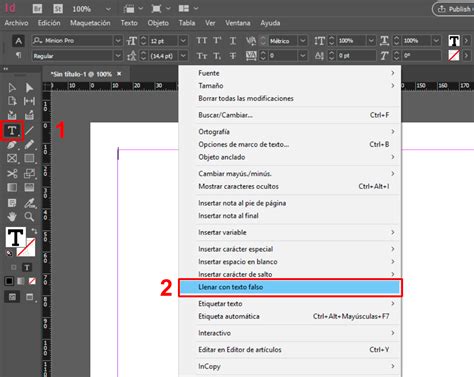Open the Insertar carácter especial submenu
Image resolution: width=474 pixels, height=377 pixels.
coord(290,249)
